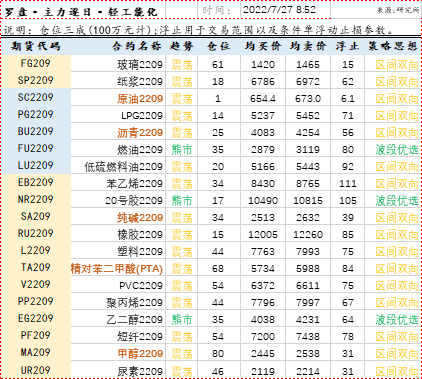Click the PG2209 code cell
422x379 pixels.
(x=36, y=114)
